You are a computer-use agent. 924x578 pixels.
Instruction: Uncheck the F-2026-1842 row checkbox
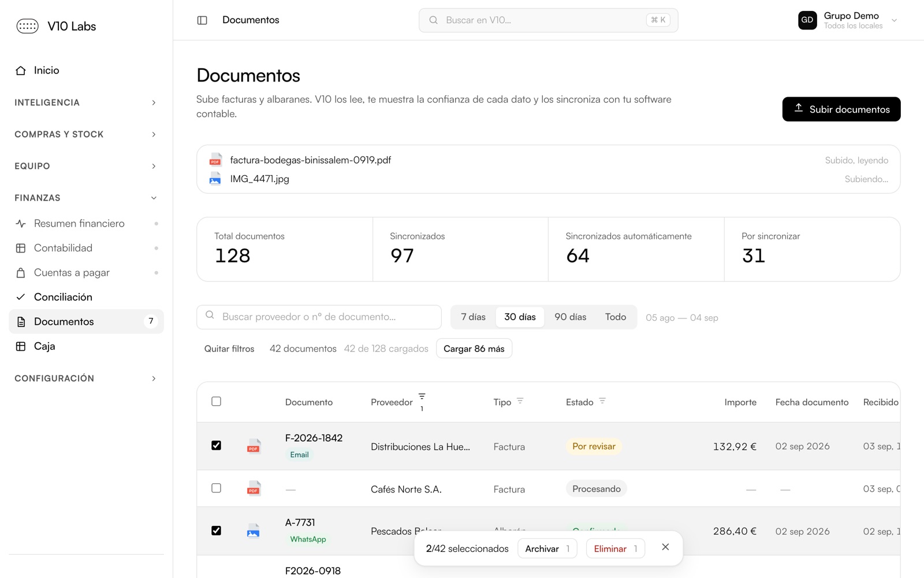point(216,446)
